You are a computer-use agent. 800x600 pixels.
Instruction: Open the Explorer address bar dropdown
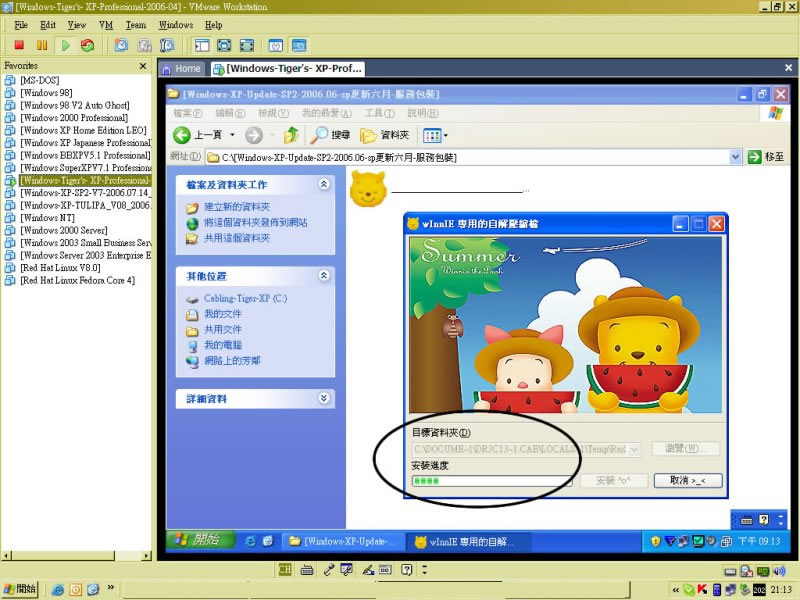click(x=735, y=157)
